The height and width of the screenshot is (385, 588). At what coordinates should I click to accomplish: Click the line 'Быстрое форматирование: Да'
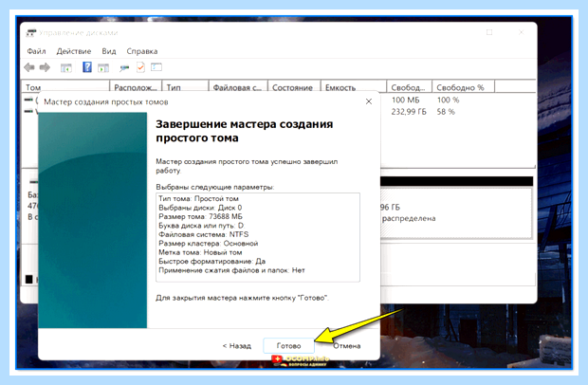coord(211,262)
